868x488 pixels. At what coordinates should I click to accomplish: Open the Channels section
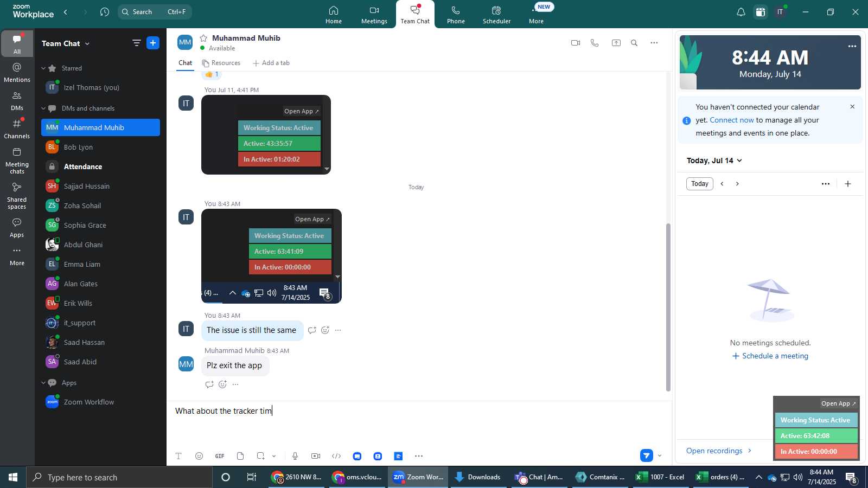[17, 129]
